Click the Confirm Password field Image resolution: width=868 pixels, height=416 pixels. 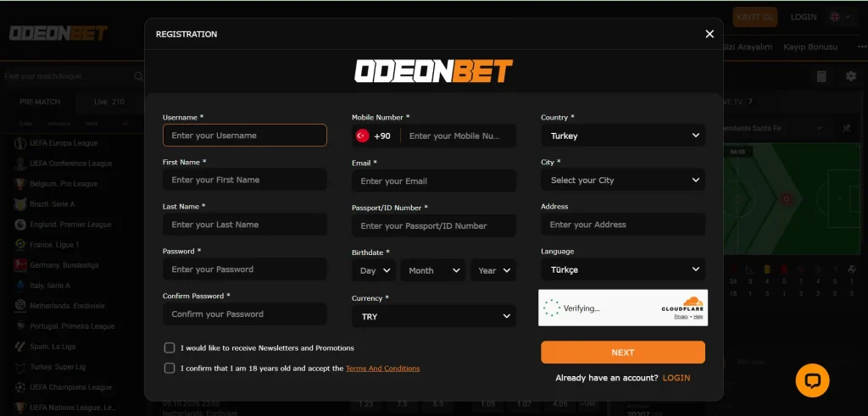[245, 314]
